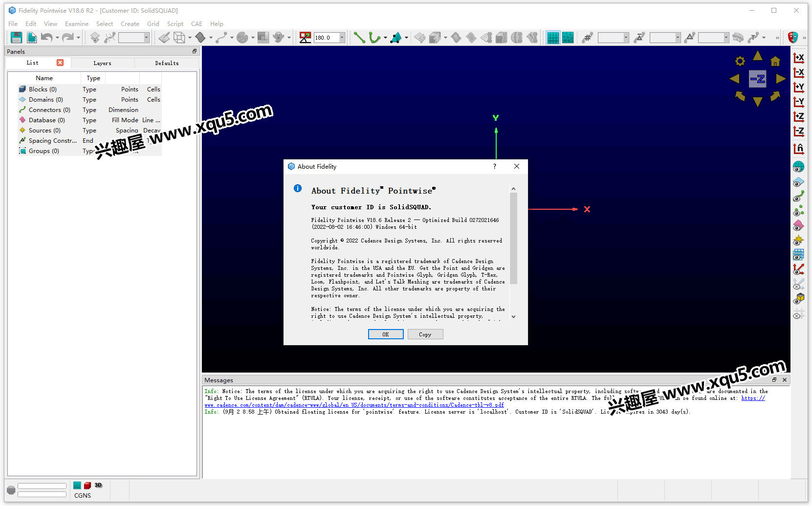Toggle grid lines visibility eye icon
Image resolution: width=812 pixels, height=506 pixels.
pyautogui.click(x=798, y=255)
